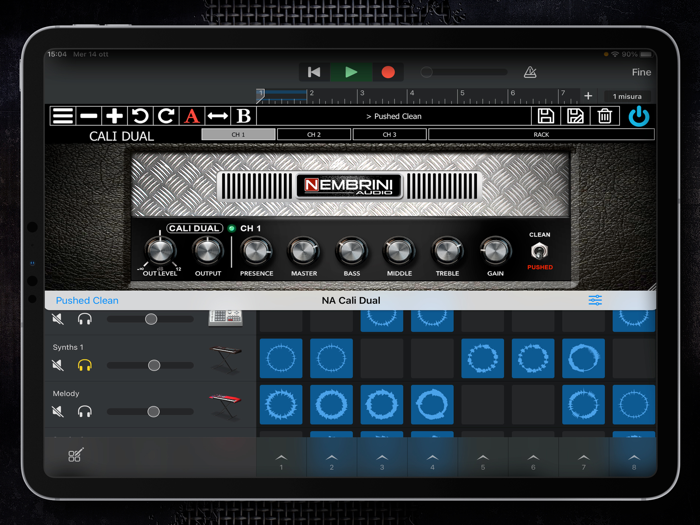The height and width of the screenshot is (525, 700).
Task: Trigger column 1 arrow
Action: tap(281, 458)
